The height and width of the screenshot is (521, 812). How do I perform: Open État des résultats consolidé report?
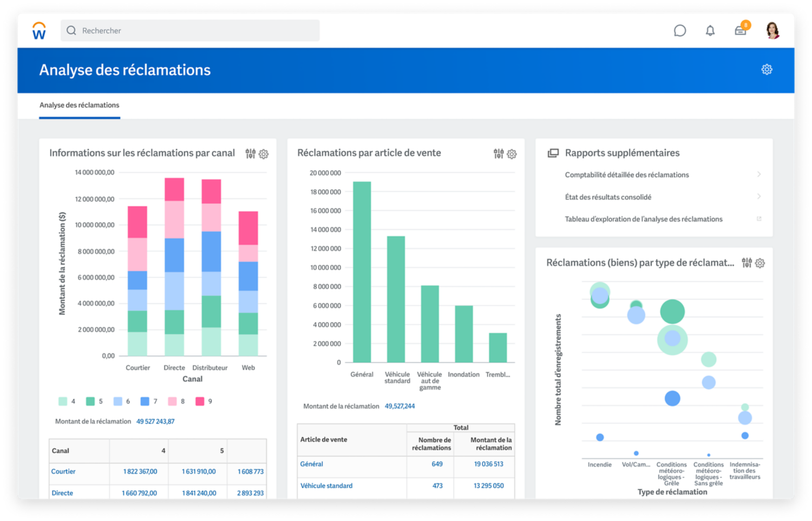(608, 197)
